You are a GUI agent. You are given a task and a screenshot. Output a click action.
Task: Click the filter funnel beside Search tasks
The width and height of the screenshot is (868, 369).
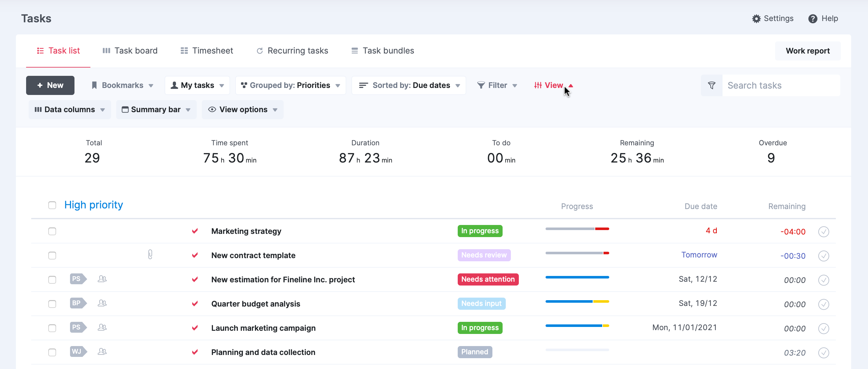click(711, 85)
